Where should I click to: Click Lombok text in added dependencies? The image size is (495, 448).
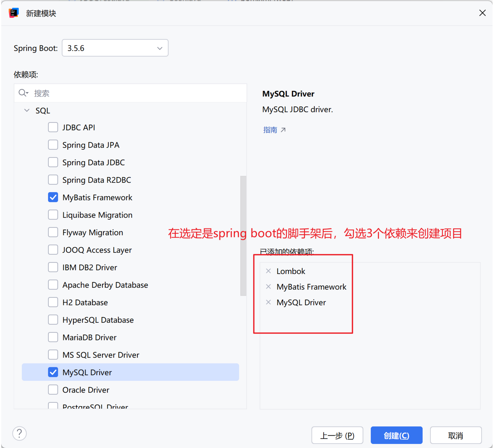point(291,271)
